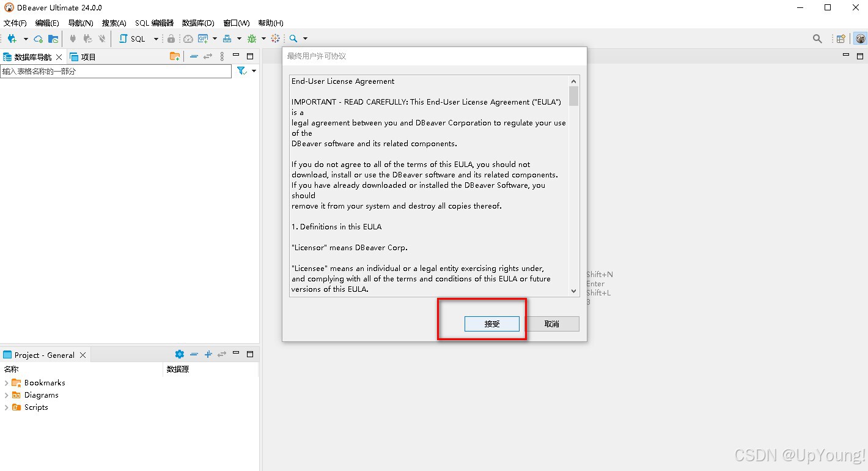
Task: Open the search magnifier dropdown arrow
Action: tap(305, 39)
